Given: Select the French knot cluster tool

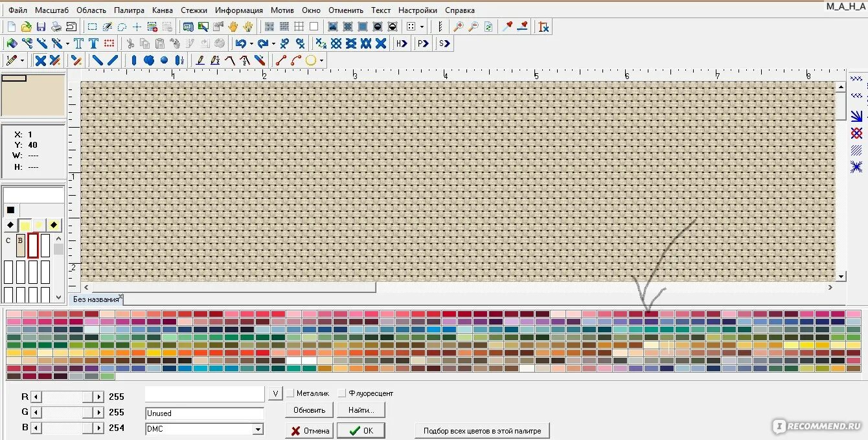Looking at the screenshot, I should [x=148, y=60].
